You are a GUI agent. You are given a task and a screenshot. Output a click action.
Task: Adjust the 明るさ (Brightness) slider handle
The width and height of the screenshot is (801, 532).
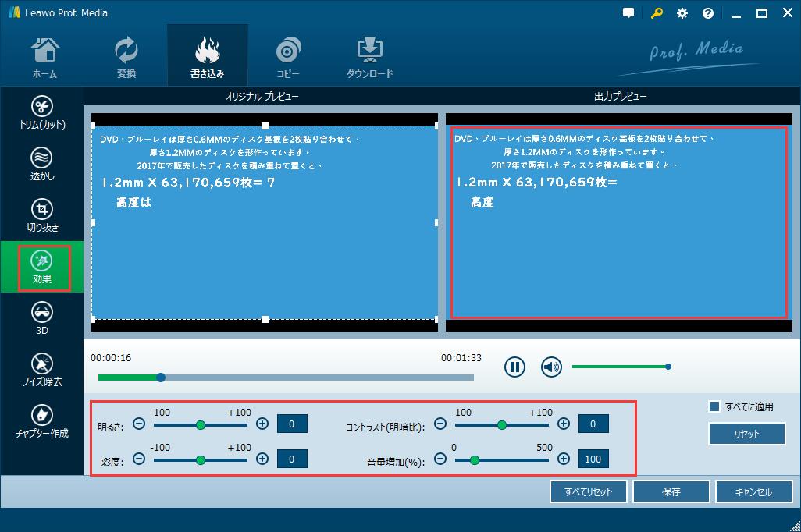[x=201, y=424]
